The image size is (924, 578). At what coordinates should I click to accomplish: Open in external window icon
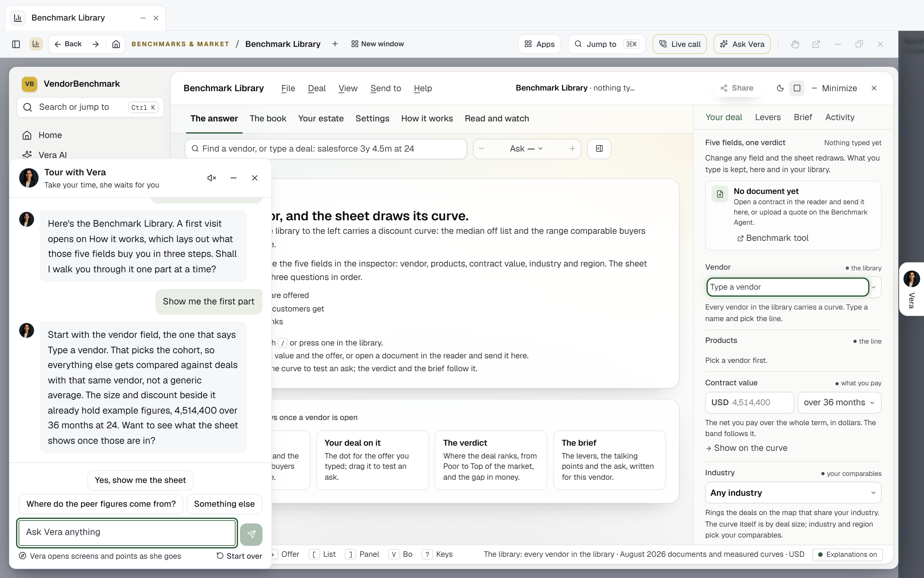816,44
